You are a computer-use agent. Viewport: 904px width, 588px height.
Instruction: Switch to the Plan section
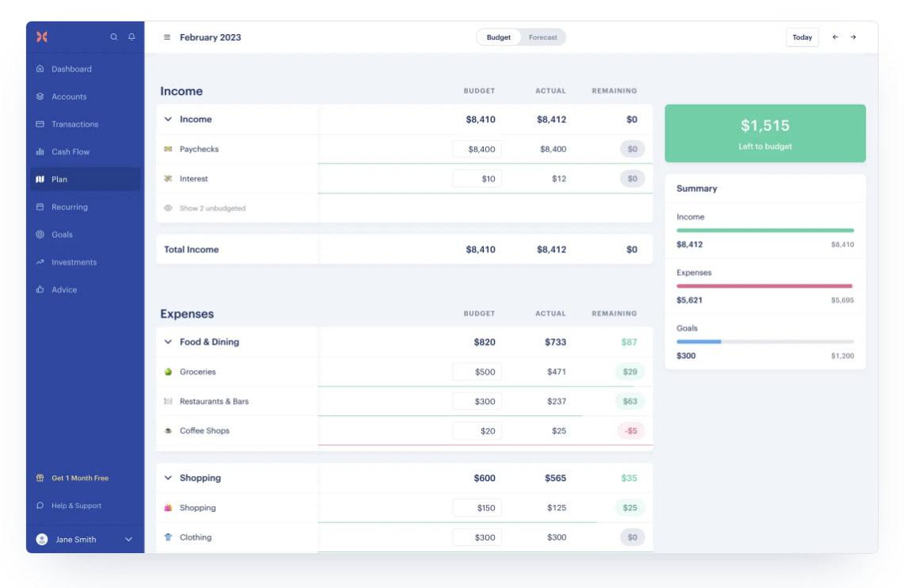coord(63,179)
